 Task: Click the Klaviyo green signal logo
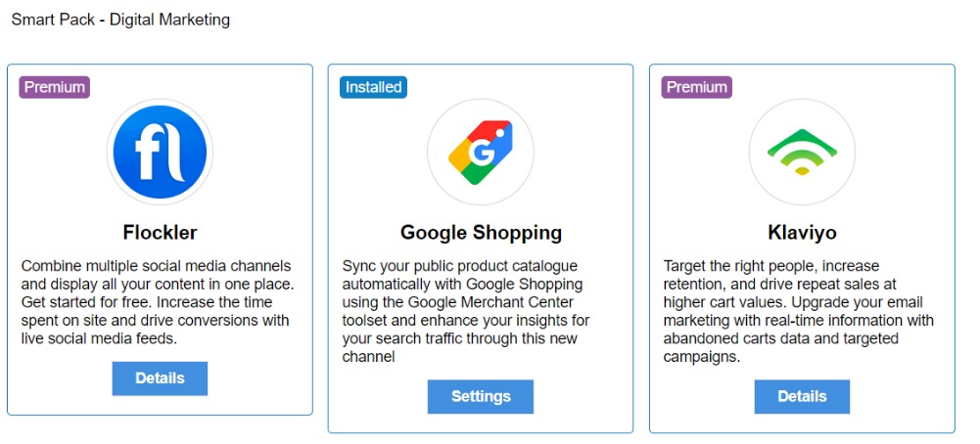pos(802,152)
